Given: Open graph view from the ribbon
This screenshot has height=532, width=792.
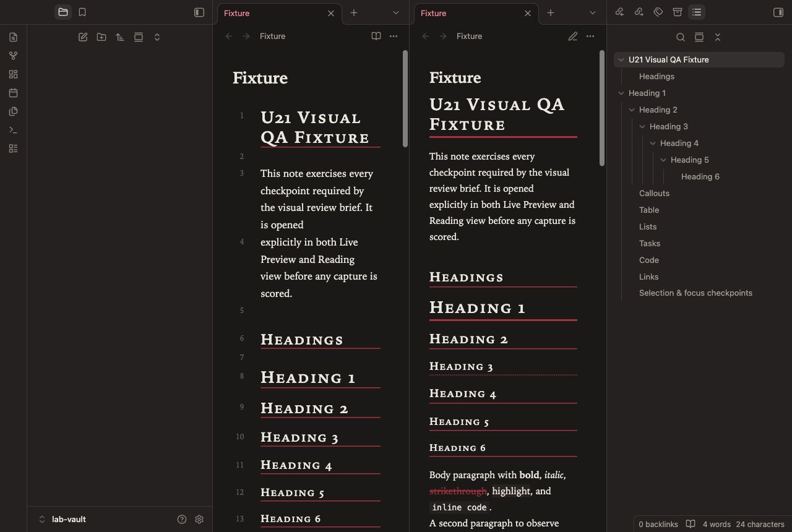Looking at the screenshot, I should coord(13,56).
